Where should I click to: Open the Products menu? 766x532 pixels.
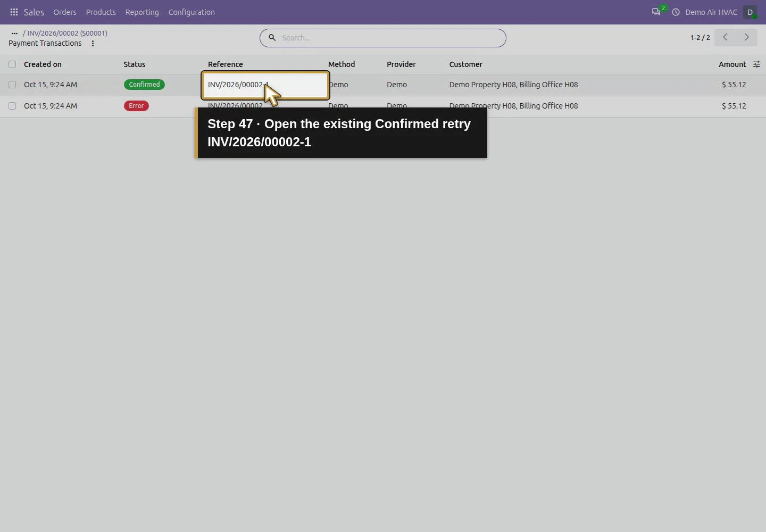[101, 12]
